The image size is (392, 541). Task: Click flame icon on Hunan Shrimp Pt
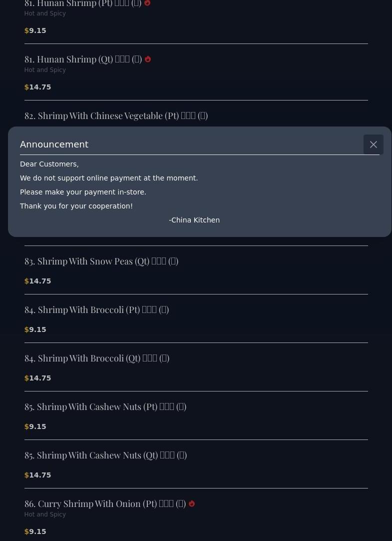coord(147,3)
